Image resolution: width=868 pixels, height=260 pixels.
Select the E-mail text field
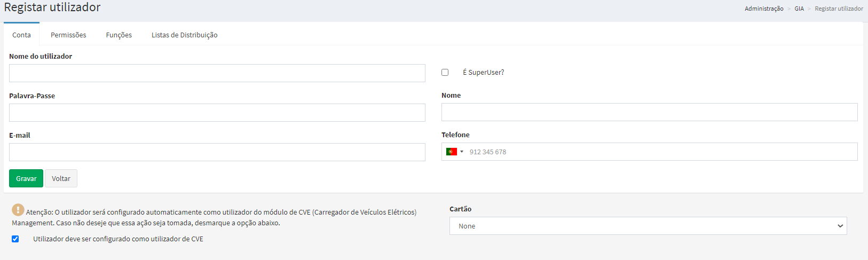tap(217, 152)
